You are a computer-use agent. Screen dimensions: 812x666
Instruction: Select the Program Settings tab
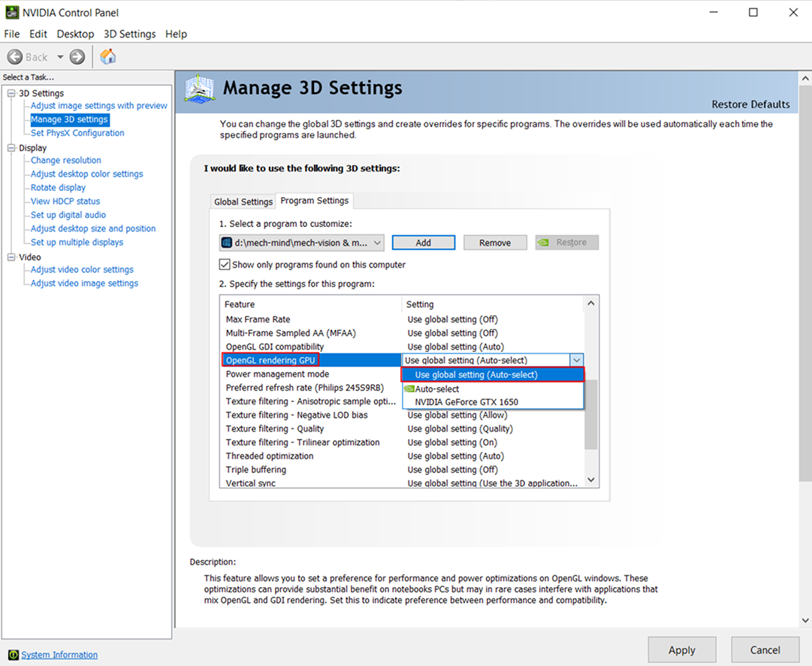pyautogui.click(x=314, y=201)
